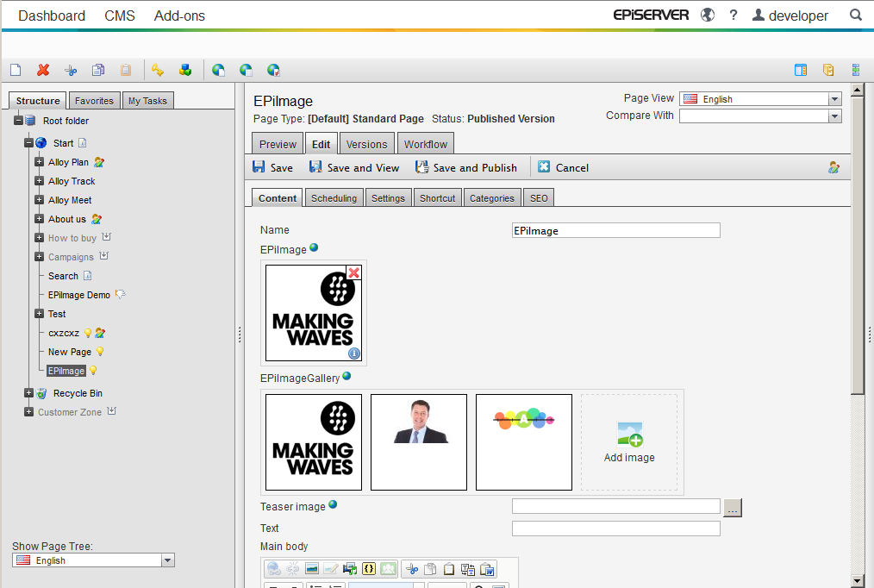Click the red X delete page icon
Viewport: 874px width, 588px height.
pos(43,71)
